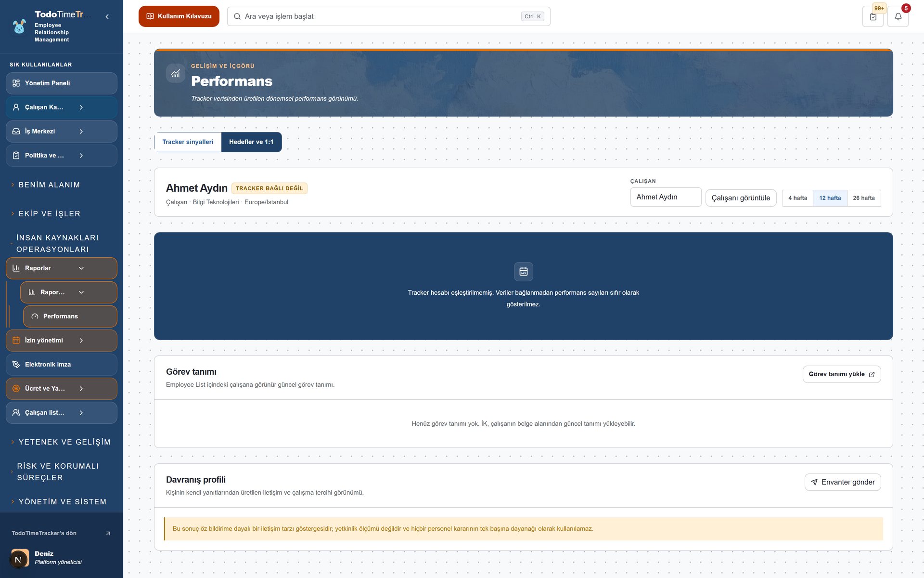Collapse the nested Rapor... submenu chevron
The height and width of the screenshot is (578, 924).
point(81,292)
